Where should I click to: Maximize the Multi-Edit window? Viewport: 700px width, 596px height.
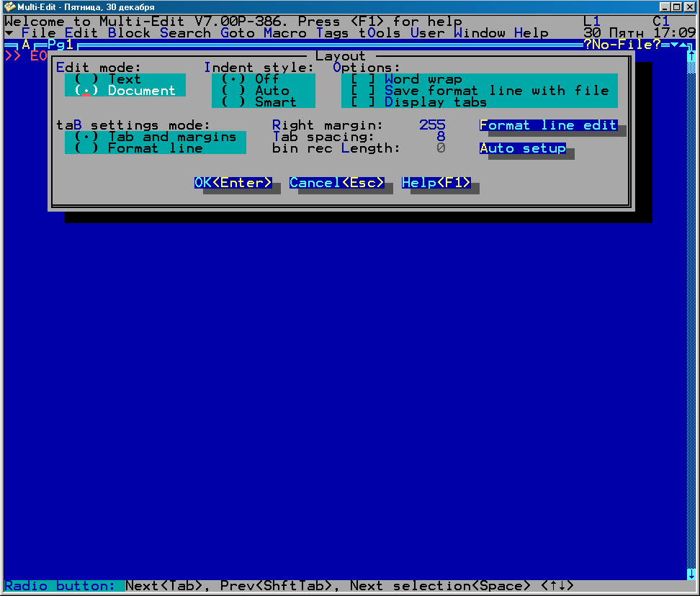pos(677,6)
